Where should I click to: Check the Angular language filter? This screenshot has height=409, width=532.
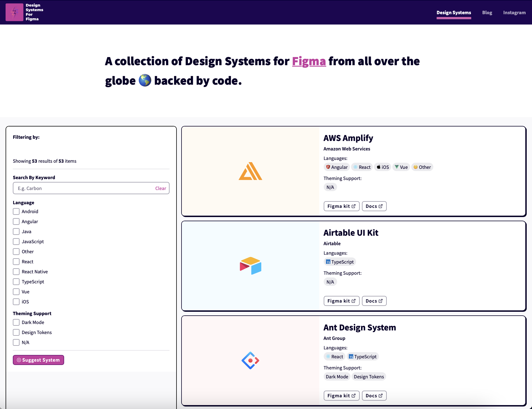[x=16, y=221]
